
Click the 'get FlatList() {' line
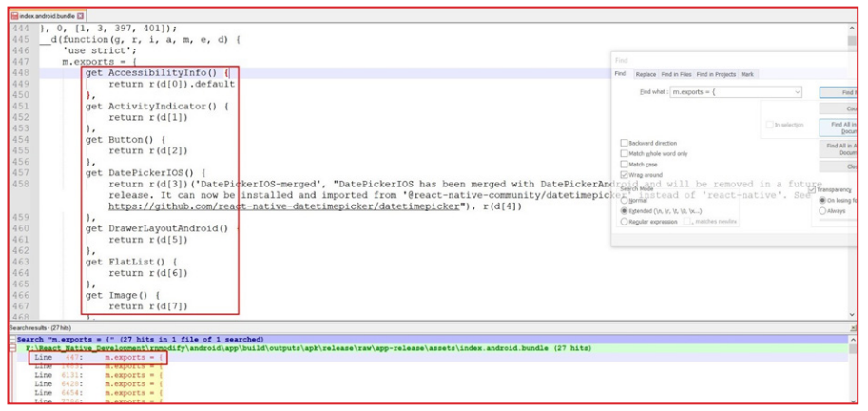point(132,262)
